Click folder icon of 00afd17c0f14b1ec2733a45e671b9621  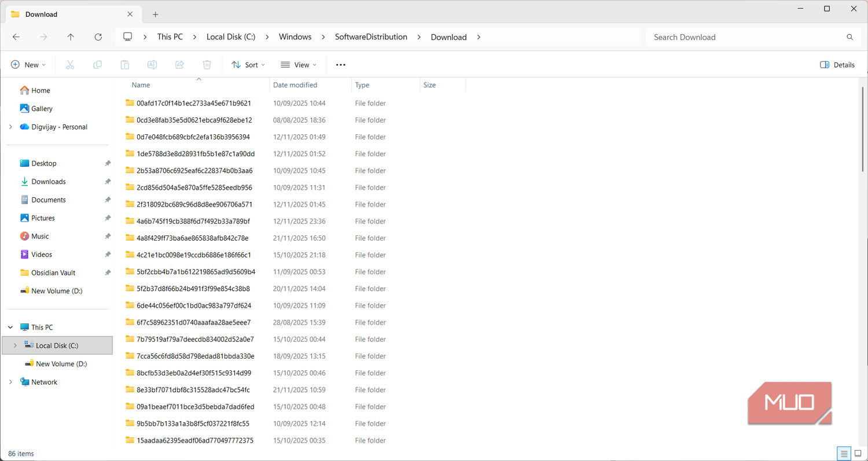(x=130, y=103)
